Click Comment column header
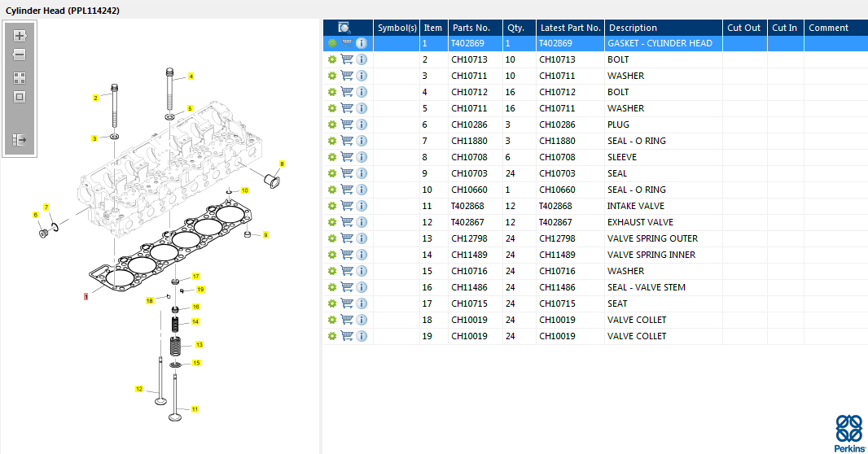The image size is (868, 454). (x=836, y=28)
